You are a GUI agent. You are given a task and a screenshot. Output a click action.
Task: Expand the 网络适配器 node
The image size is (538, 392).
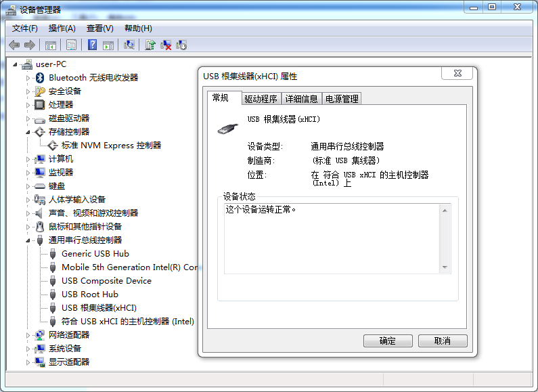pos(28,335)
